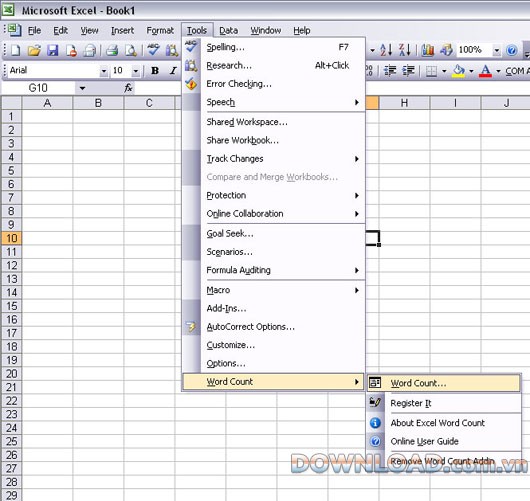Viewport: 530px width, 501px height.
Task: Click the Drawing toolbar icon
Action: (446, 50)
